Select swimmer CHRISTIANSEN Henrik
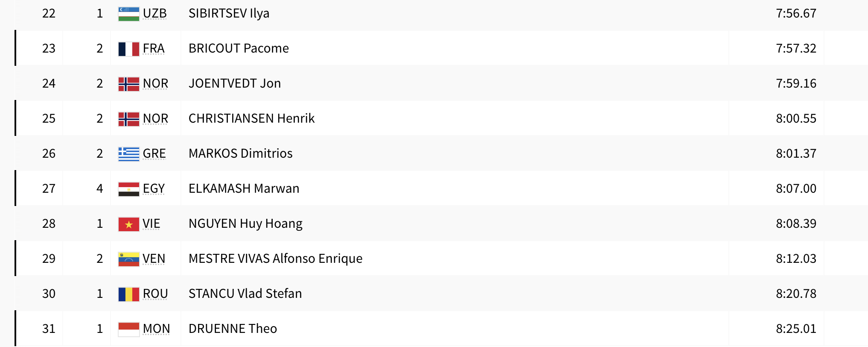 (251, 119)
